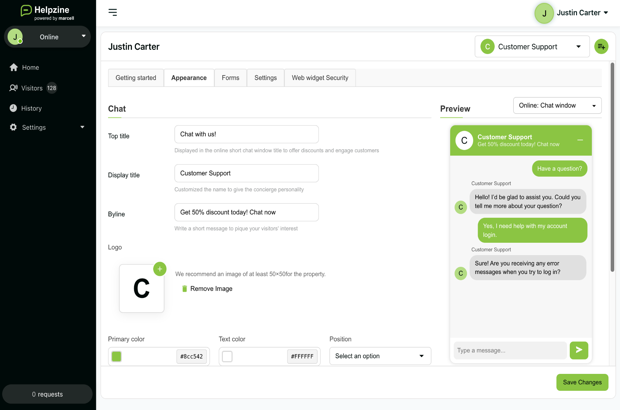Click the green plus on the logo
This screenshot has width=620, height=410.
click(160, 268)
